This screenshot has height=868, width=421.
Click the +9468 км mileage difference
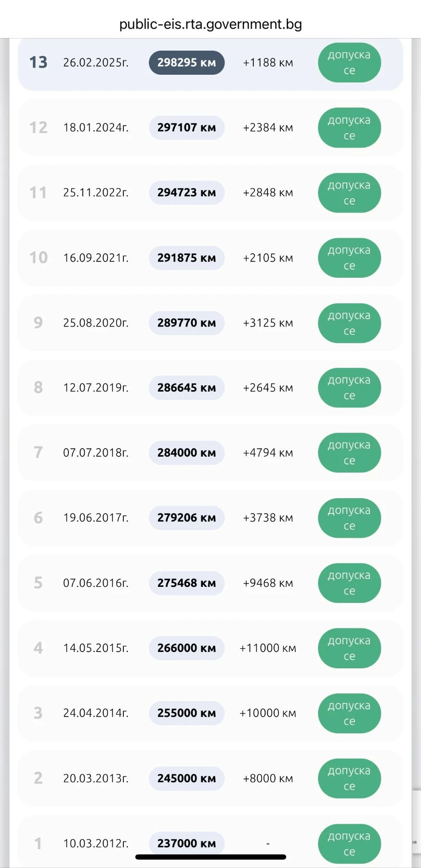pyautogui.click(x=268, y=583)
